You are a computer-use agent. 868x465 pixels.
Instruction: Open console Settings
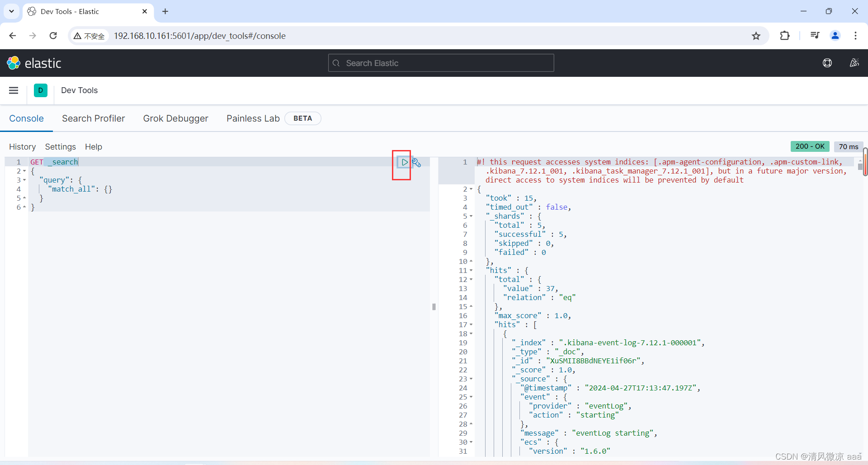(60, 147)
